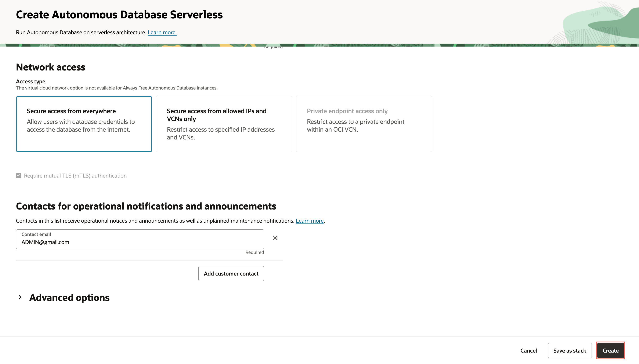639x364 pixels.
Task: Click into the Contact email field
Action: [140, 242]
